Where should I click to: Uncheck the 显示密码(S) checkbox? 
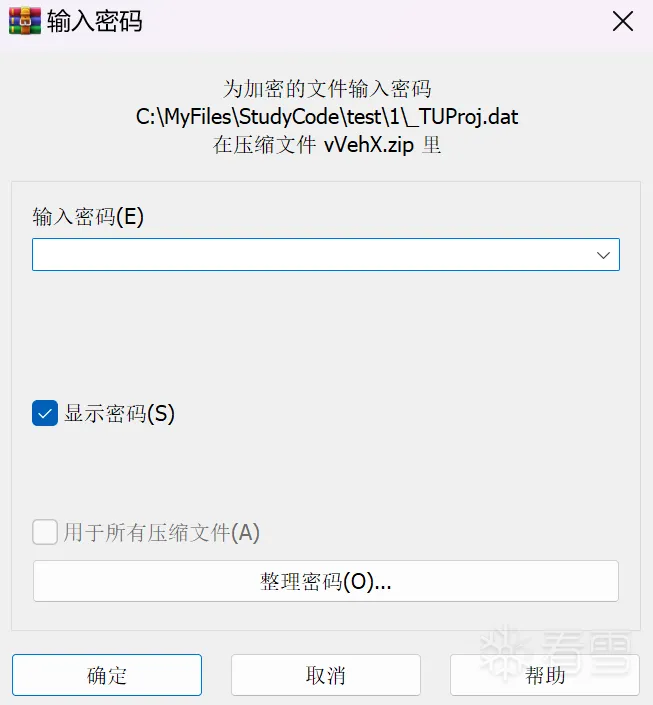point(45,413)
